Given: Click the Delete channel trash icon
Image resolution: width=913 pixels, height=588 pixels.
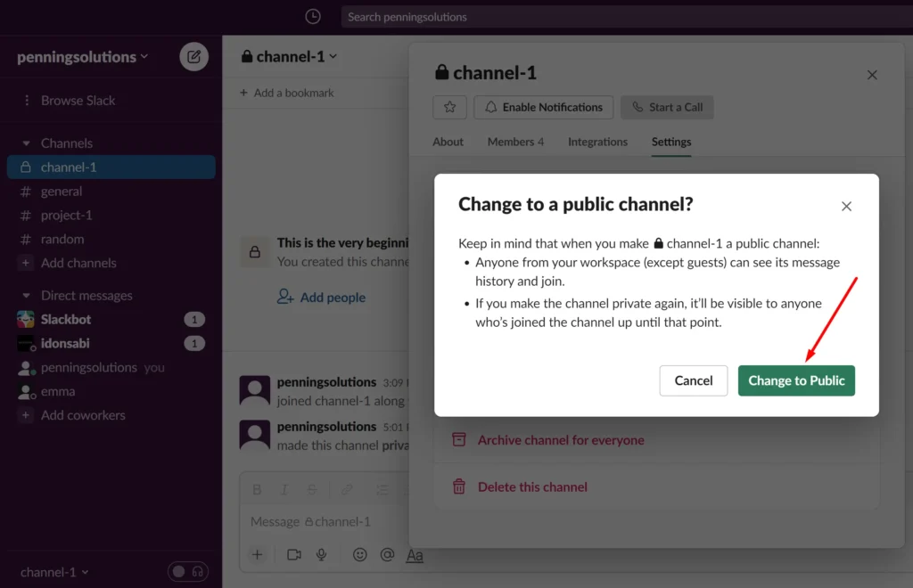Looking at the screenshot, I should coord(459,486).
